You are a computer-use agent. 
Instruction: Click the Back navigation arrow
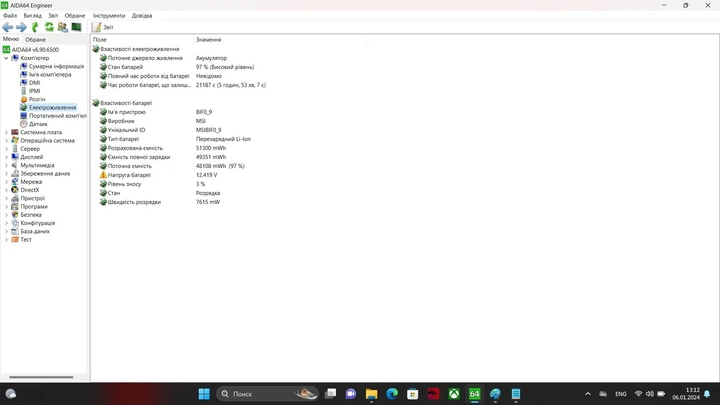(7, 27)
